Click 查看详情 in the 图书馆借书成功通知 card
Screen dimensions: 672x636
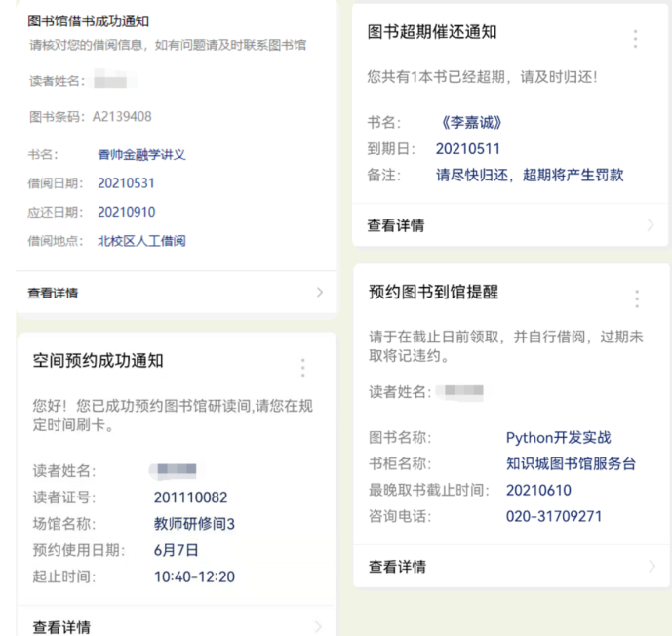(53, 293)
